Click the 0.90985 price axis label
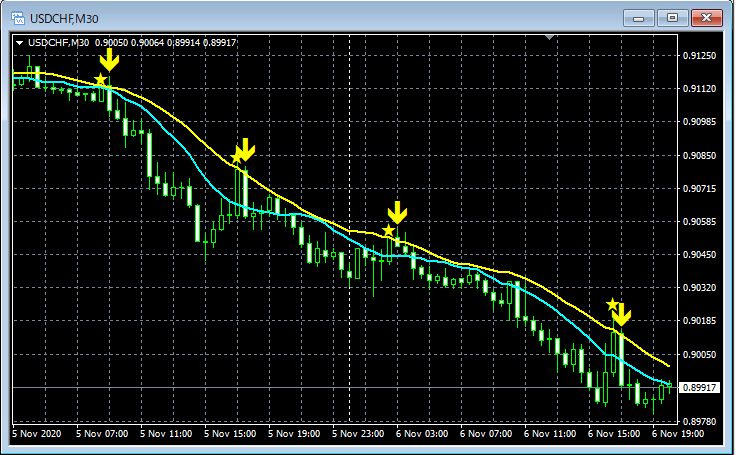The width and height of the screenshot is (736, 455). [699, 122]
